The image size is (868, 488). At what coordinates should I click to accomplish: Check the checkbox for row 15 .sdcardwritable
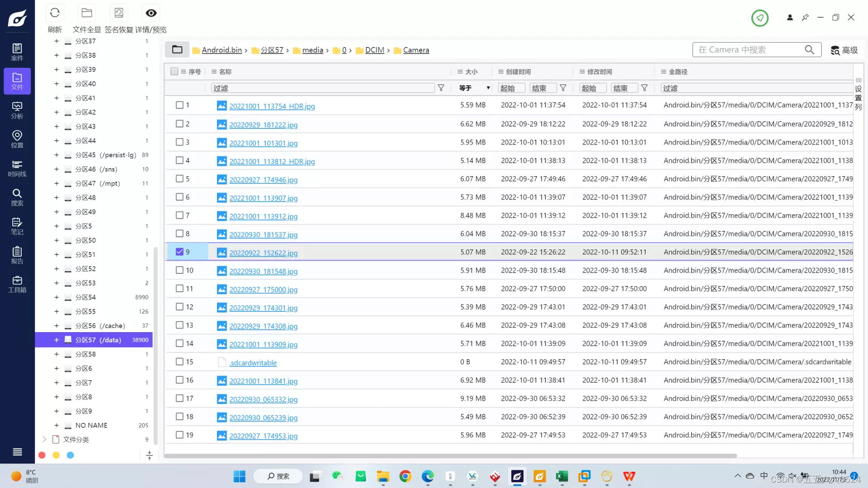(179, 362)
